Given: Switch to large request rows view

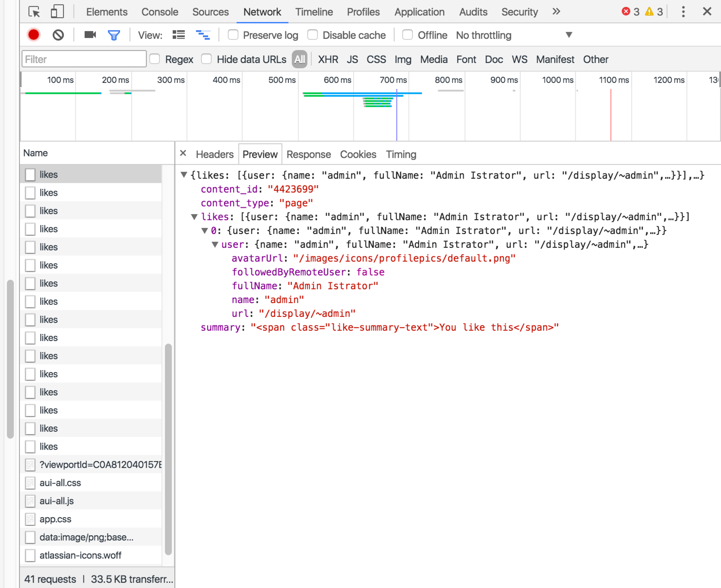Looking at the screenshot, I should [179, 35].
